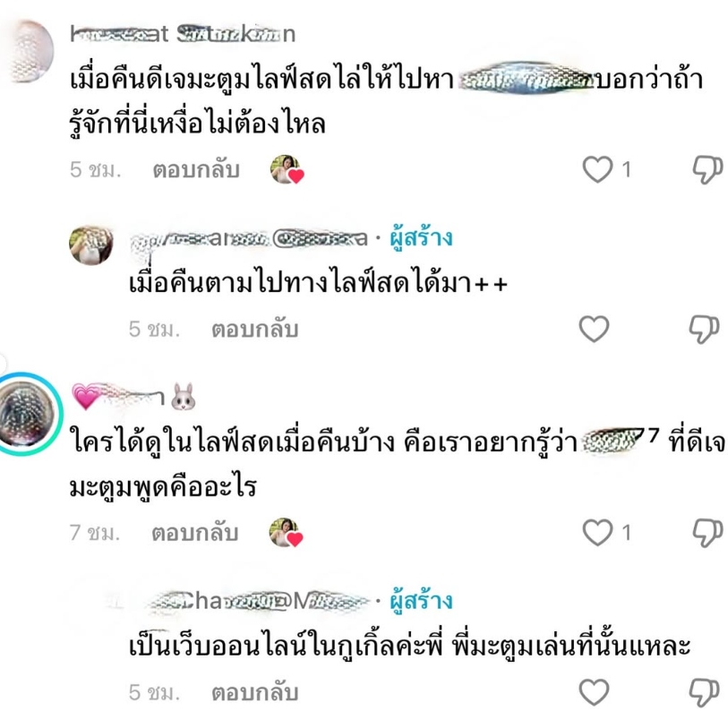728x728 pixels.
Task: Reply to the creator's ++ comment
Action: pos(254,330)
